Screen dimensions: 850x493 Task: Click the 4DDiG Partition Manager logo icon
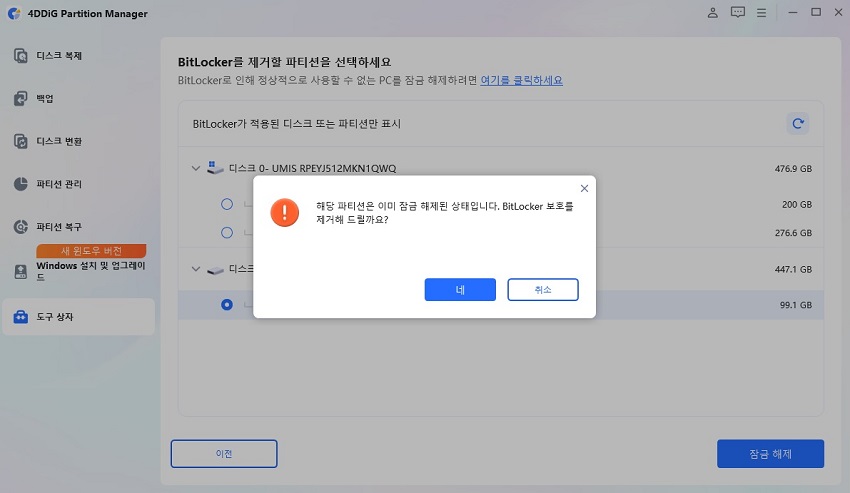coord(14,13)
